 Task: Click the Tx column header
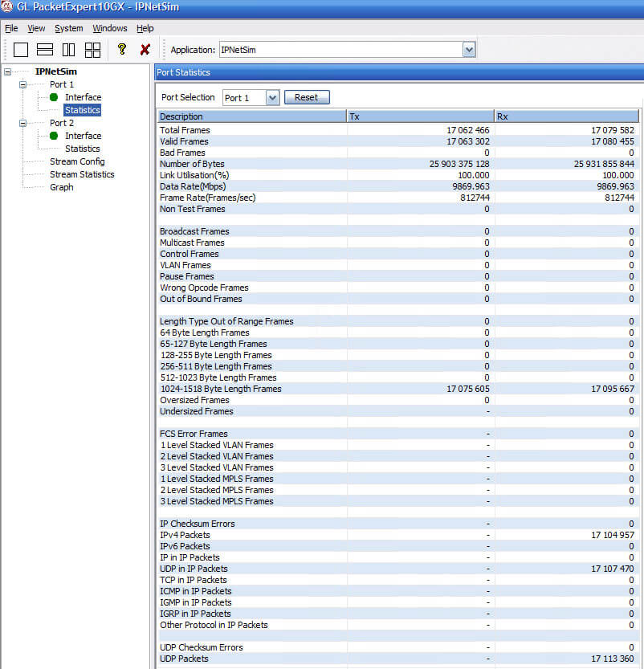(x=421, y=116)
